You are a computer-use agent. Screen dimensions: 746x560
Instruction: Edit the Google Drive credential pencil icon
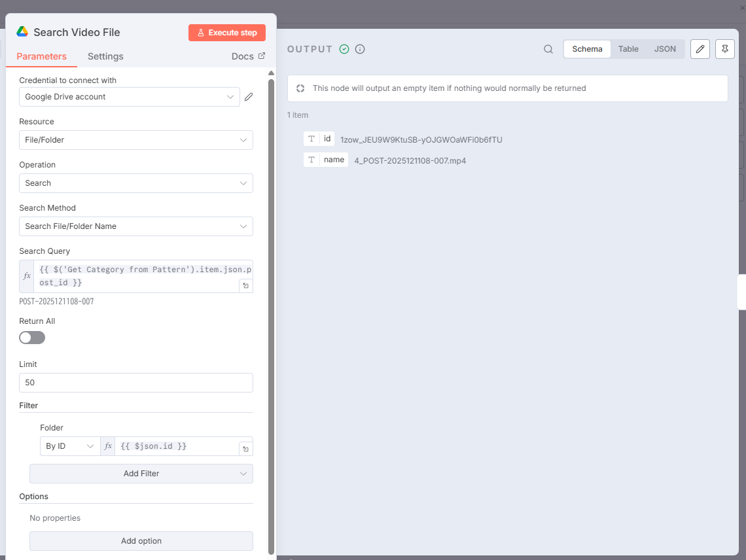pyautogui.click(x=249, y=97)
